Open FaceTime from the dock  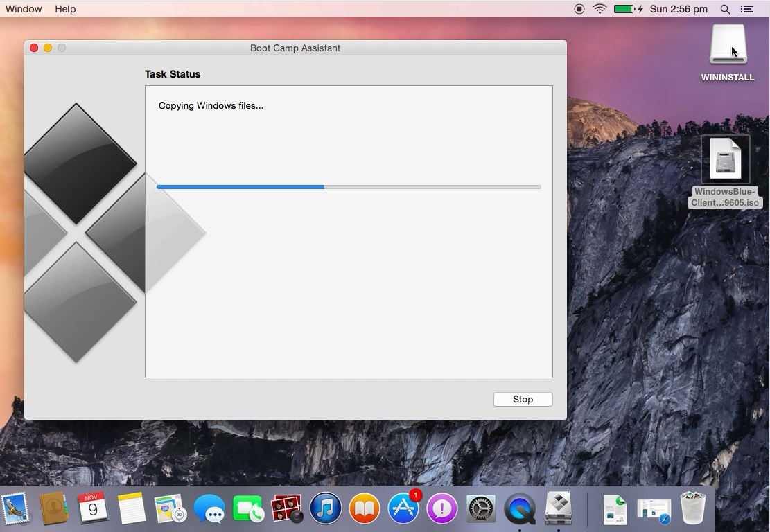248,508
